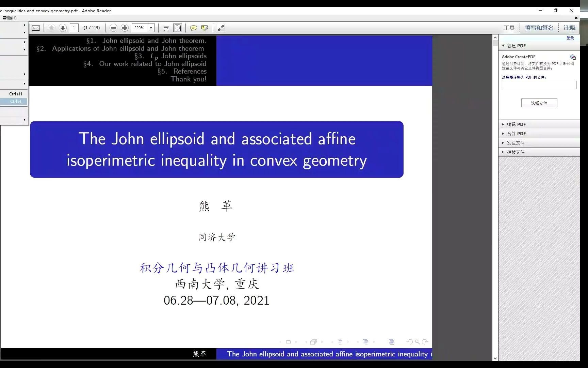Jump to the Thank you! section link

pyautogui.click(x=189, y=79)
